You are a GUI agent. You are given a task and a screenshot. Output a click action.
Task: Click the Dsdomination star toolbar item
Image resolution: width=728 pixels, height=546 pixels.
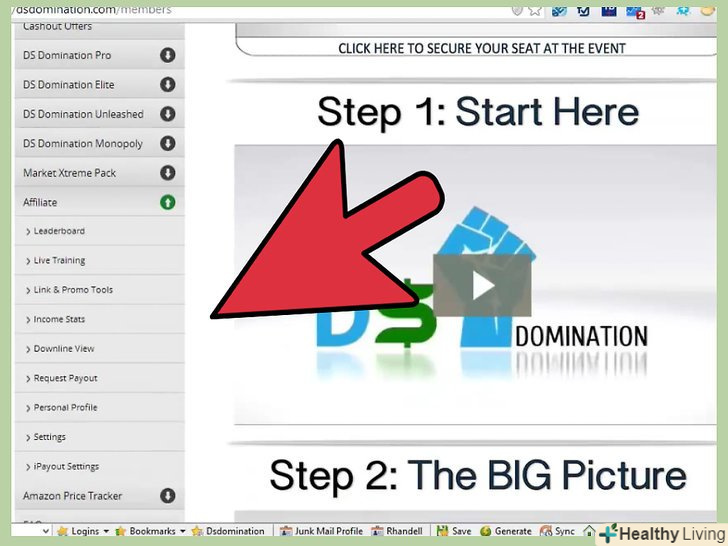click(x=228, y=531)
